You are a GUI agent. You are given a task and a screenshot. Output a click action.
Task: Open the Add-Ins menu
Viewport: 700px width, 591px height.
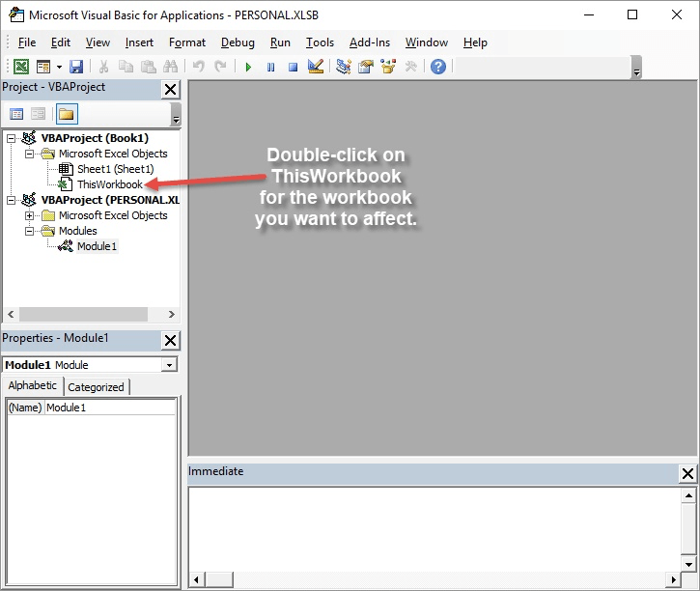point(370,42)
